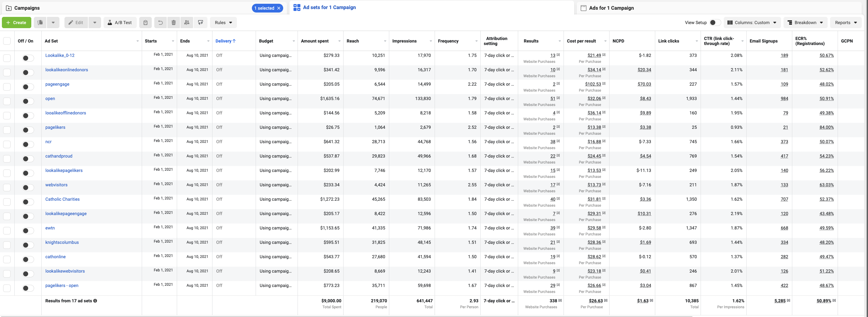Click the undo arrow icon

tap(161, 23)
